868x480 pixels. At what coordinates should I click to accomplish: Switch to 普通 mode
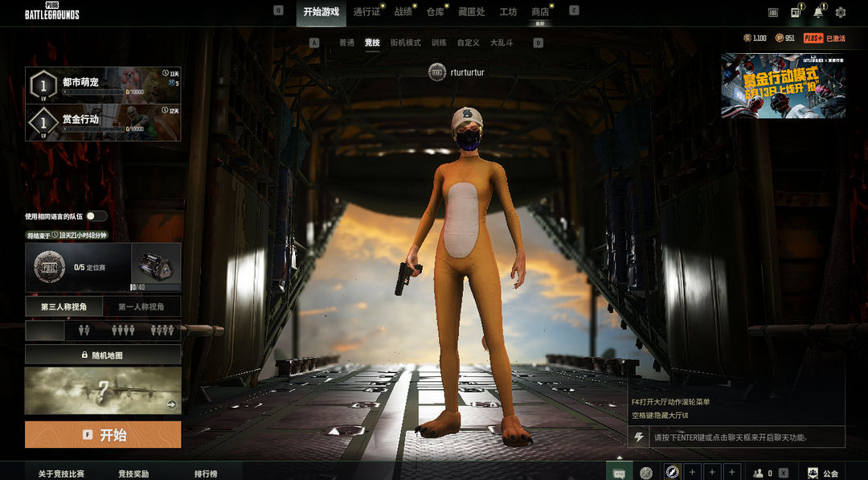[347, 43]
